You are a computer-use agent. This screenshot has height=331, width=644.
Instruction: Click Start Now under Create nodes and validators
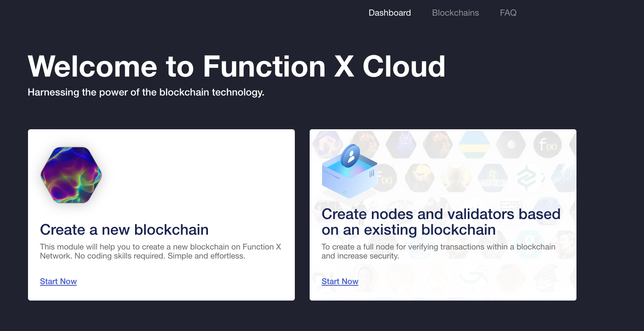point(340,282)
